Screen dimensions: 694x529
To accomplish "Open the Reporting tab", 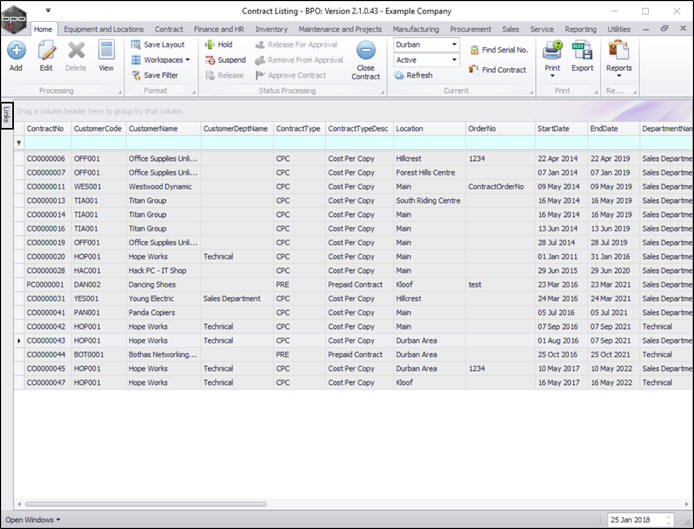I will click(580, 29).
